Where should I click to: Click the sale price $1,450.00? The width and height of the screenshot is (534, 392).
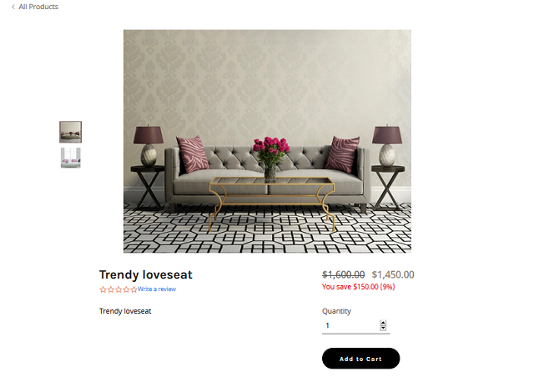(x=393, y=274)
